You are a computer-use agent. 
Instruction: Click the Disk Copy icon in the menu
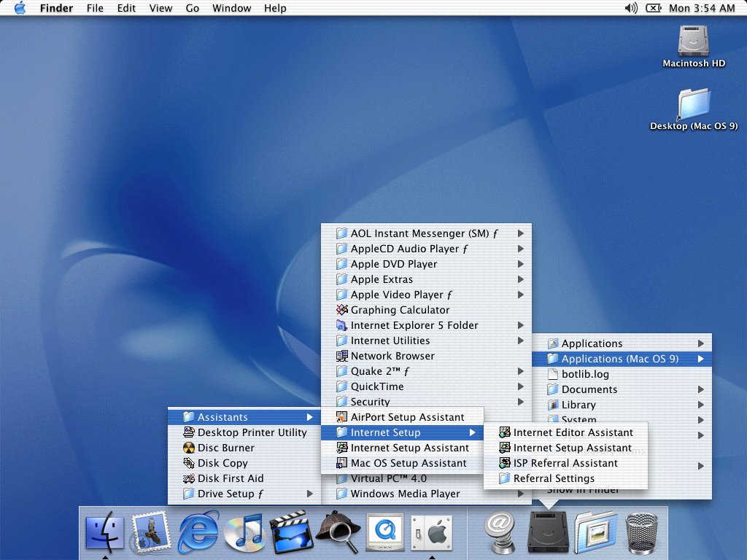click(x=189, y=463)
